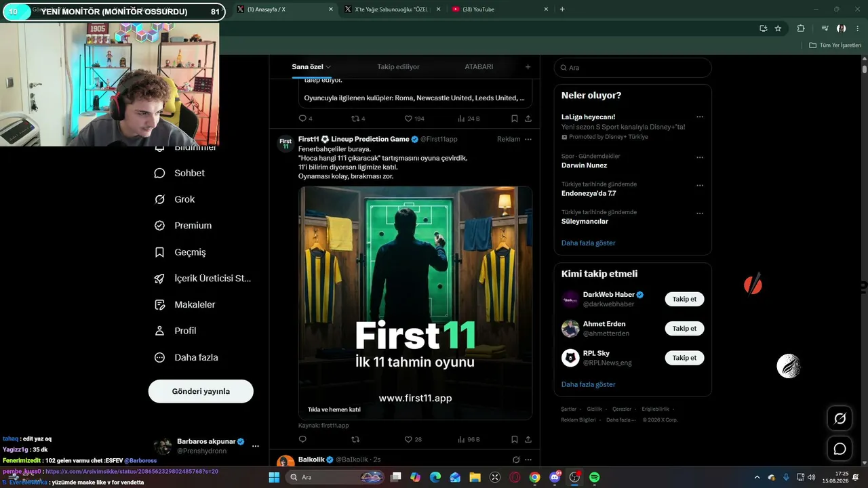
Task: Open Geçmiş bookmarks in the sidebar
Action: pos(180,252)
